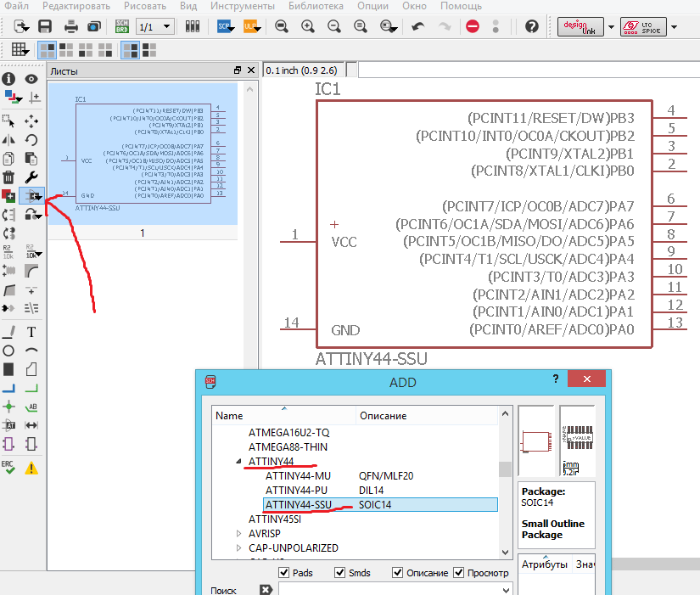Click the ADD dialog list scrollbar
This screenshot has width=700, height=595.
click(505, 482)
